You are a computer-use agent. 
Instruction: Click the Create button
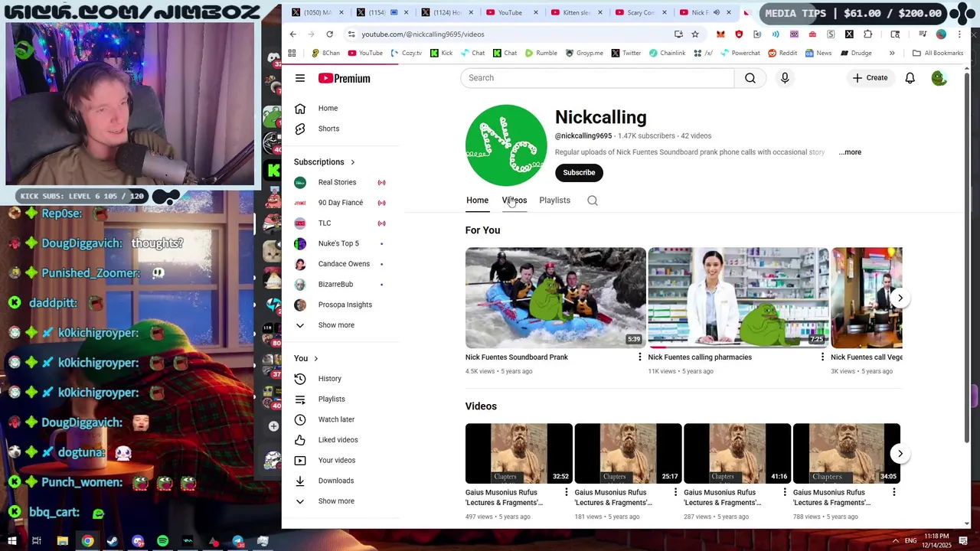tap(870, 78)
